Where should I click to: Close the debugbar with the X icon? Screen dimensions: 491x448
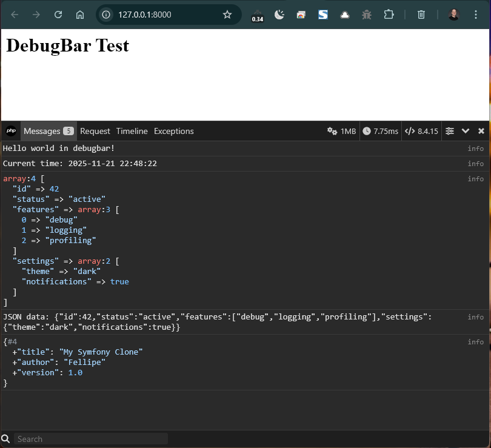pyautogui.click(x=481, y=131)
